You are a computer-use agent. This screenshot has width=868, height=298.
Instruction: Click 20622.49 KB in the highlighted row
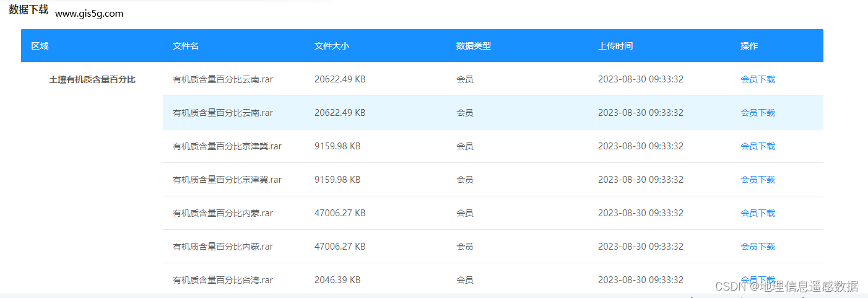click(340, 113)
